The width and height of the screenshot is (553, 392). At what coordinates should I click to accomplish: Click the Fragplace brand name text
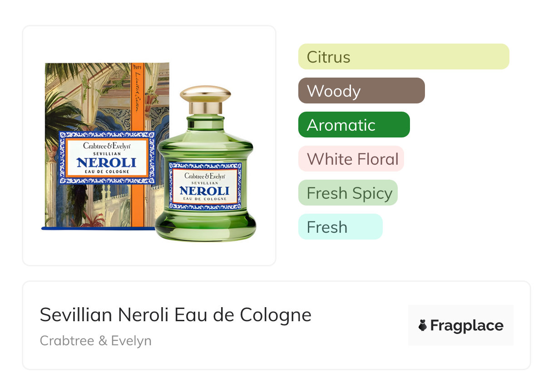(467, 325)
